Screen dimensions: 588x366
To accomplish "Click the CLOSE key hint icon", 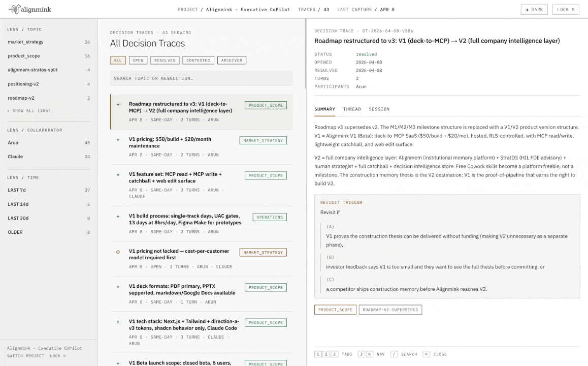I will [x=426, y=354].
